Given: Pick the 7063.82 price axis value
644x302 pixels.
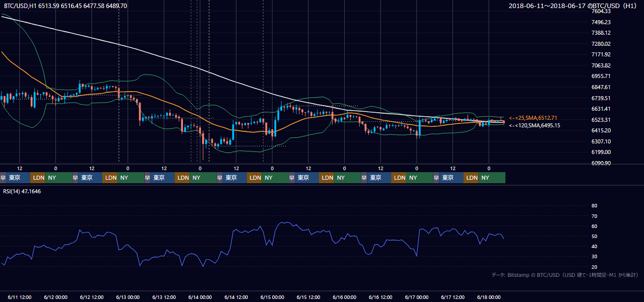Looking at the screenshot, I should point(601,65).
